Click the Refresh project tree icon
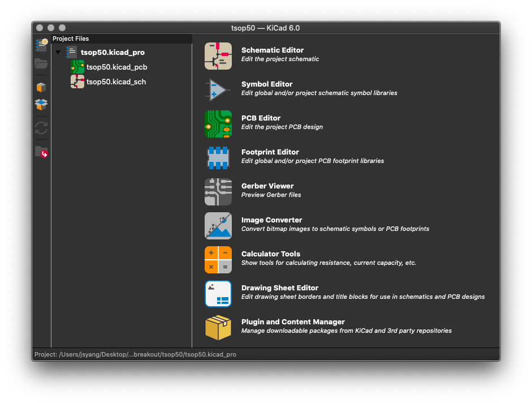The image size is (532, 403). point(41,128)
